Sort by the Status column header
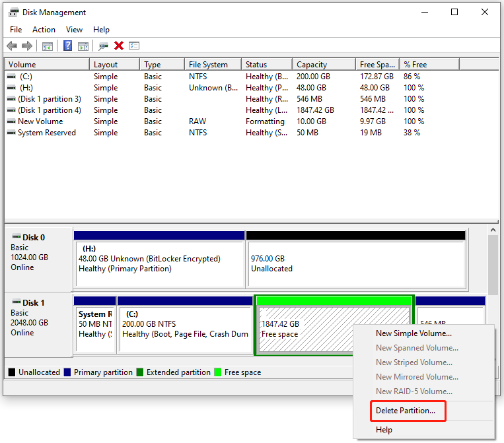Screen dimensions: 504x443 (x=267, y=64)
